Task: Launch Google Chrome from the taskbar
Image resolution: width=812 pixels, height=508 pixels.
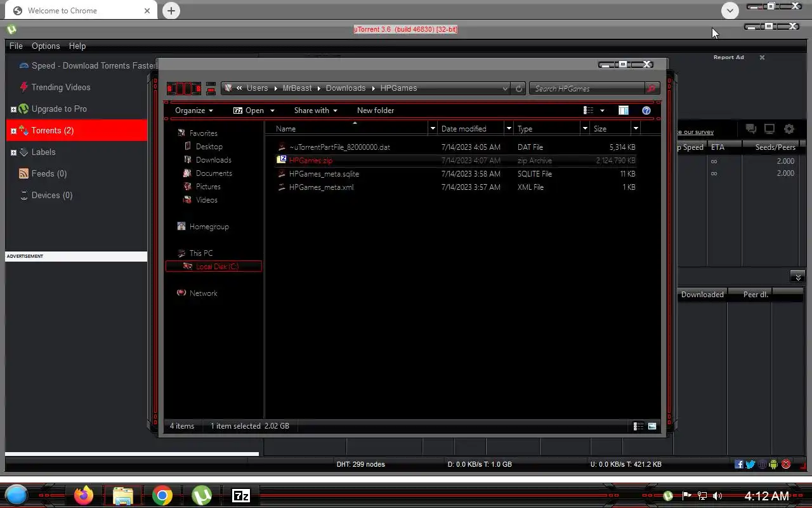Action: point(162,495)
